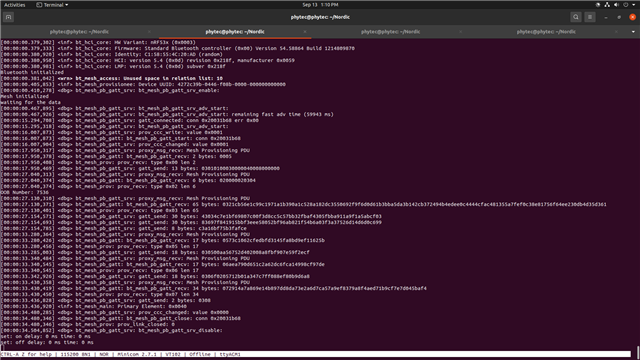Open a new terminal tab button

point(9,17)
